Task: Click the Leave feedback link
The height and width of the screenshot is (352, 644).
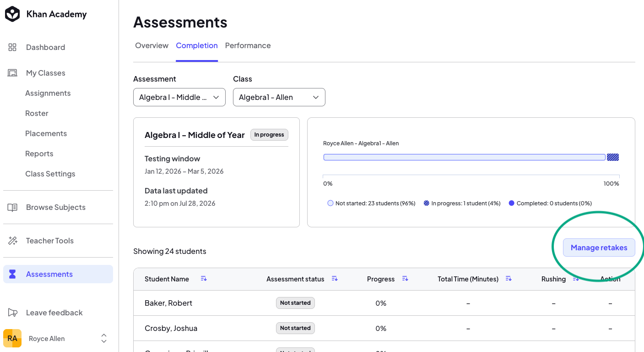Action: [x=54, y=313]
